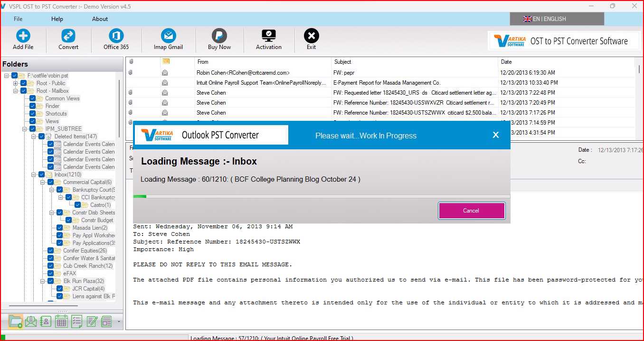The height and width of the screenshot is (341, 644).
Task: Click envelope icon of Robin Cohen row
Action: [165, 73]
